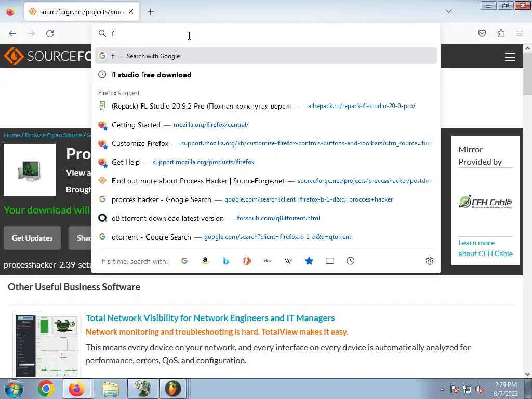Click the CFH Cable mirror logo
532x399 pixels.
[x=485, y=202]
